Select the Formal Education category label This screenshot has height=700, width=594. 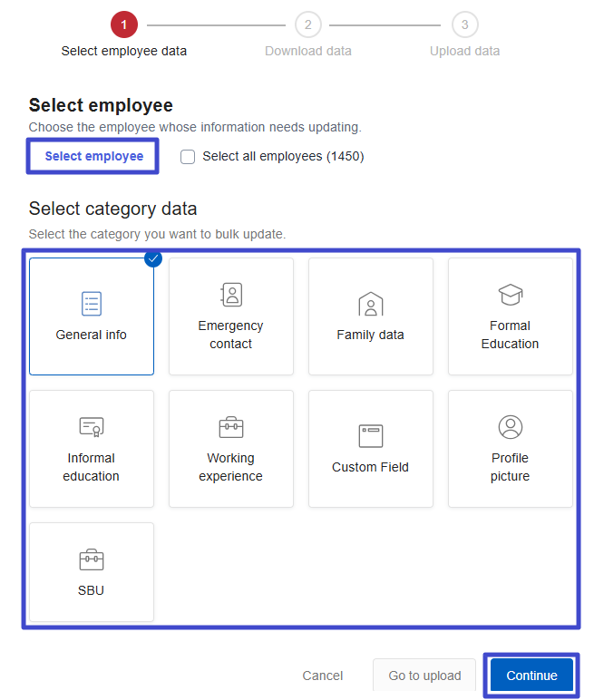tap(511, 335)
